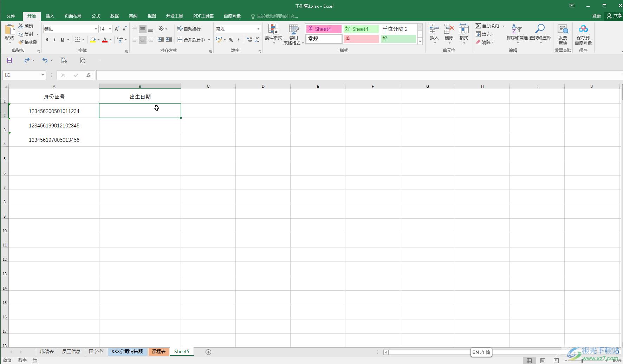The width and height of the screenshot is (623, 364).
Task: Toggle align text left
Action: pyautogui.click(x=135, y=40)
